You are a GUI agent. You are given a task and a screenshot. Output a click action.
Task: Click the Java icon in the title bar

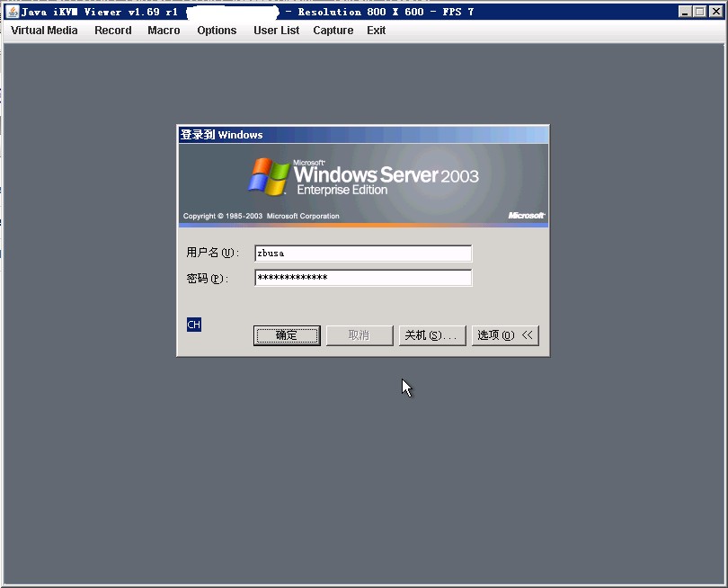(x=13, y=12)
